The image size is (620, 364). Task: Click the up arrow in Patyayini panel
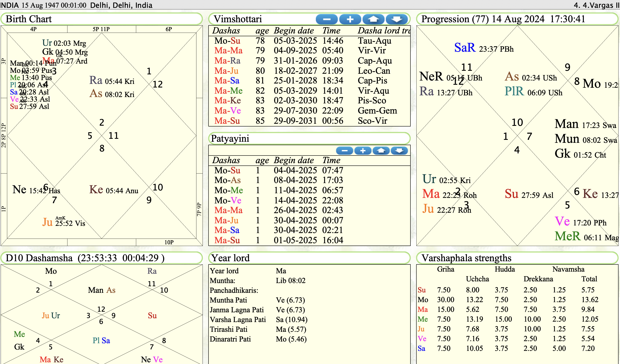click(381, 151)
